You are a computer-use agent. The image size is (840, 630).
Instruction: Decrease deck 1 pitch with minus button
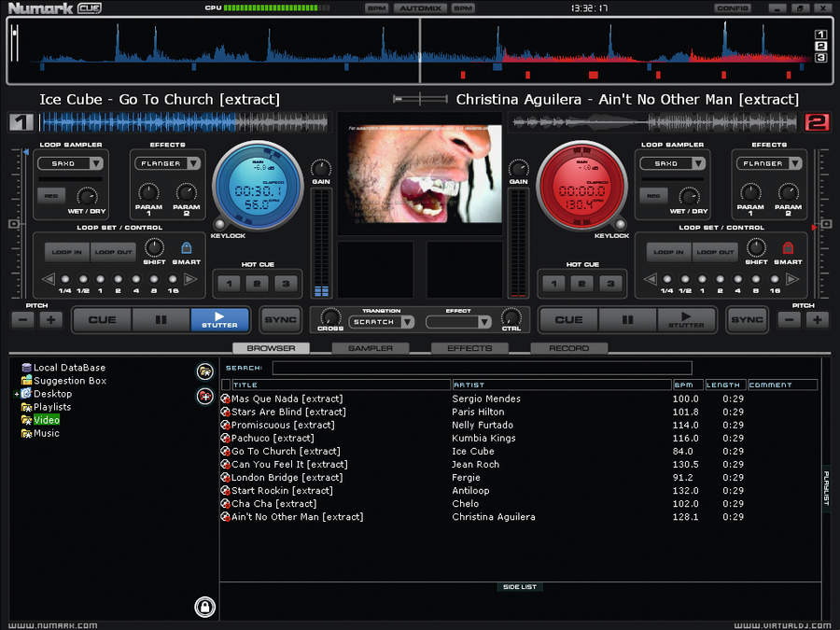pos(22,320)
